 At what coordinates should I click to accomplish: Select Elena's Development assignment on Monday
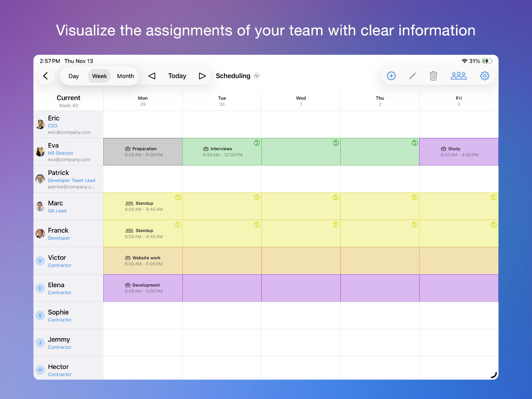143,288
